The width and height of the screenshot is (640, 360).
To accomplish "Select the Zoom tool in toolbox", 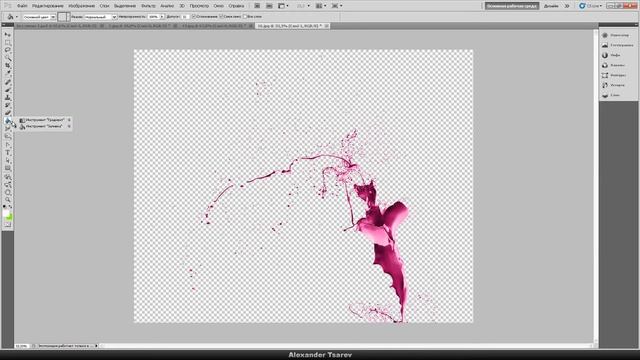I will (x=7, y=200).
